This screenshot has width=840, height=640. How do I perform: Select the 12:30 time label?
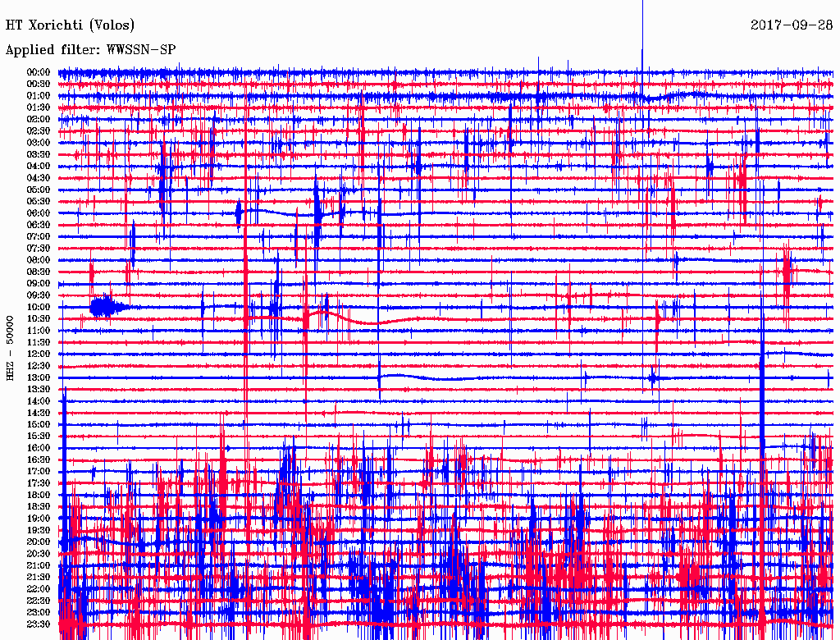39,366
